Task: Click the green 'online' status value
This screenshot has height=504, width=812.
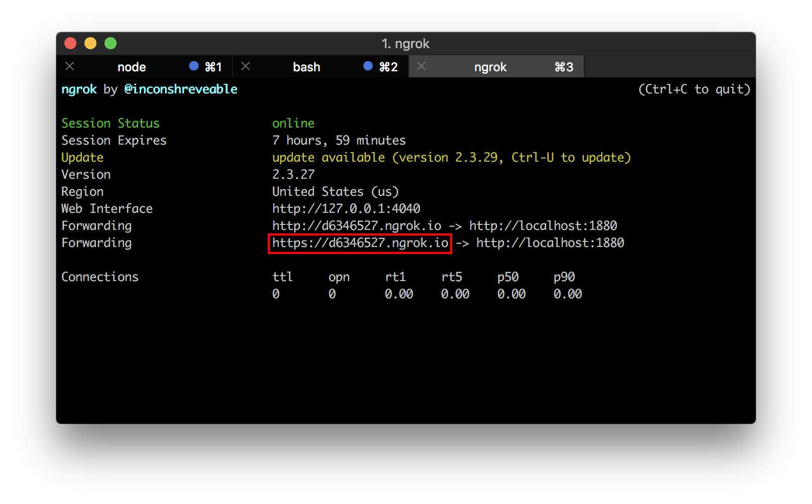Action: tap(293, 123)
